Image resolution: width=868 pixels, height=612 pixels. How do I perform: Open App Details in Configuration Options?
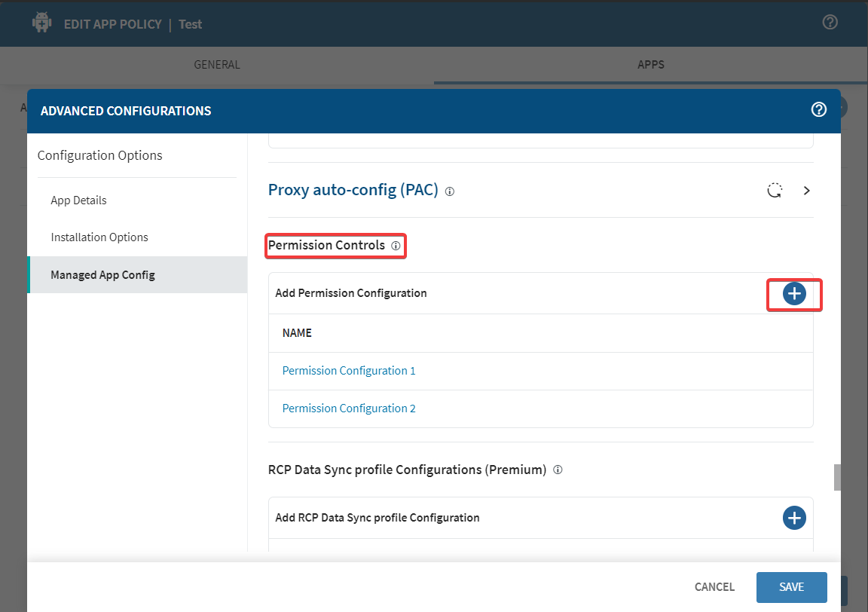[78, 200]
